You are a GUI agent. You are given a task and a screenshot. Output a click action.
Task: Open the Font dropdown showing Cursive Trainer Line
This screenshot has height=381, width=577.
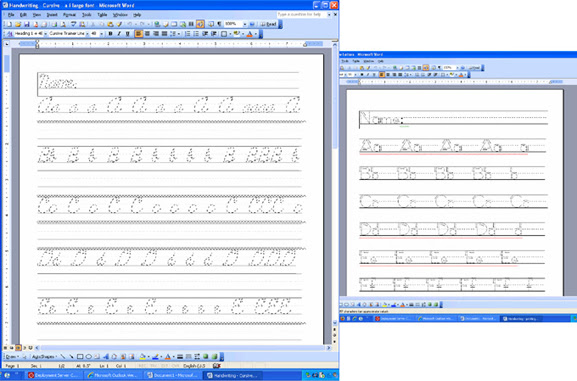point(88,34)
